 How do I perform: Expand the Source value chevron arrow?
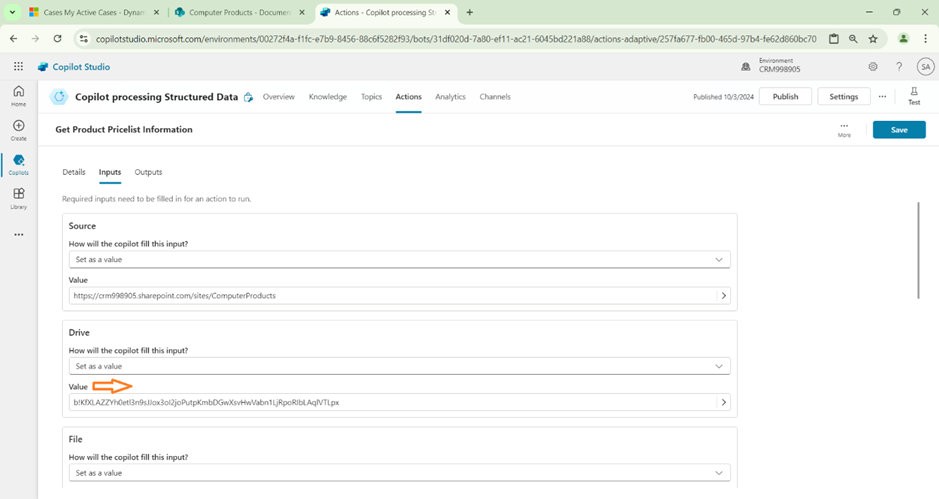click(724, 296)
